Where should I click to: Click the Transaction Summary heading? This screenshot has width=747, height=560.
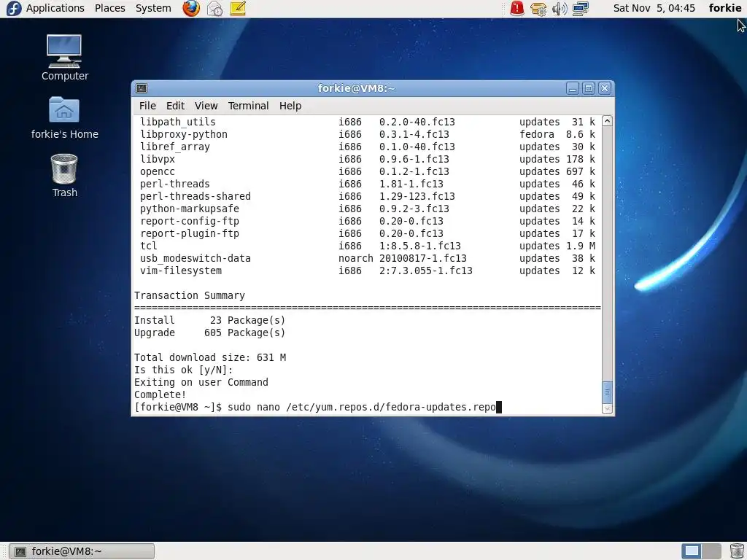pyautogui.click(x=189, y=295)
